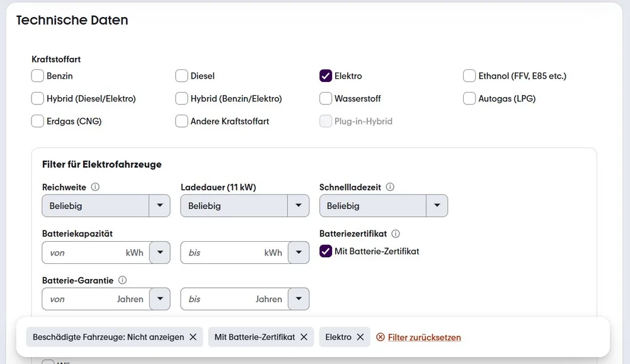
Task: Select Ethanol (FFV, E85 etc.) checkbox
Action: [x=469, y=76]
